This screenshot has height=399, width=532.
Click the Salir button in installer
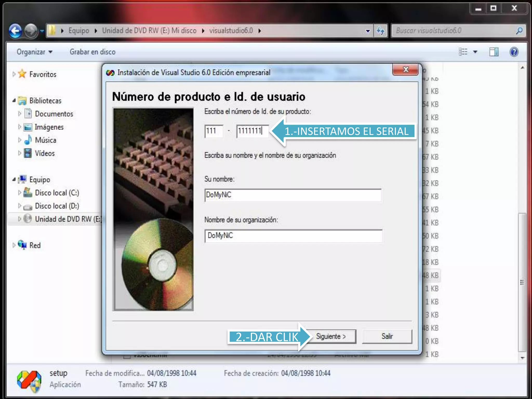pyautogui.click(x=387, y=336)
